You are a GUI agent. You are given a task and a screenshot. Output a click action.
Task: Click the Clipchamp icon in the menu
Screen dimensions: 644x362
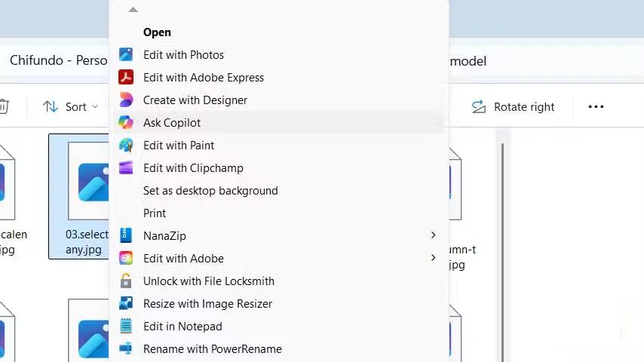pyautogui.click(x=126, y=168)
